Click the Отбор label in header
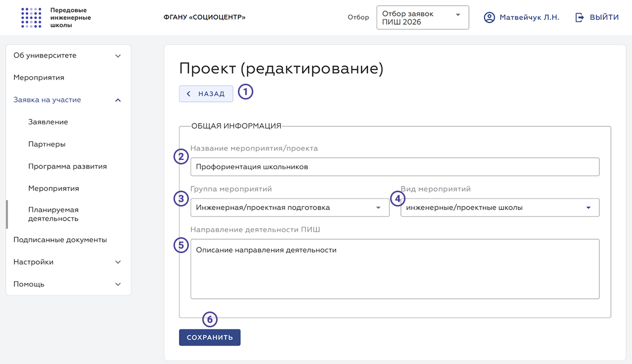The height and width of the screenshot is (364, 632). pos(358,17)
